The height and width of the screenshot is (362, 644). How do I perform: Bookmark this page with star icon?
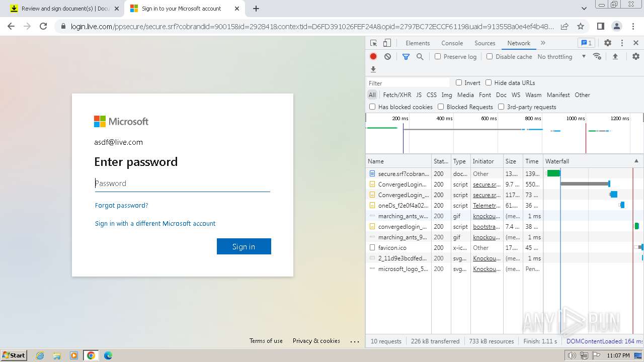pos(581,26)
